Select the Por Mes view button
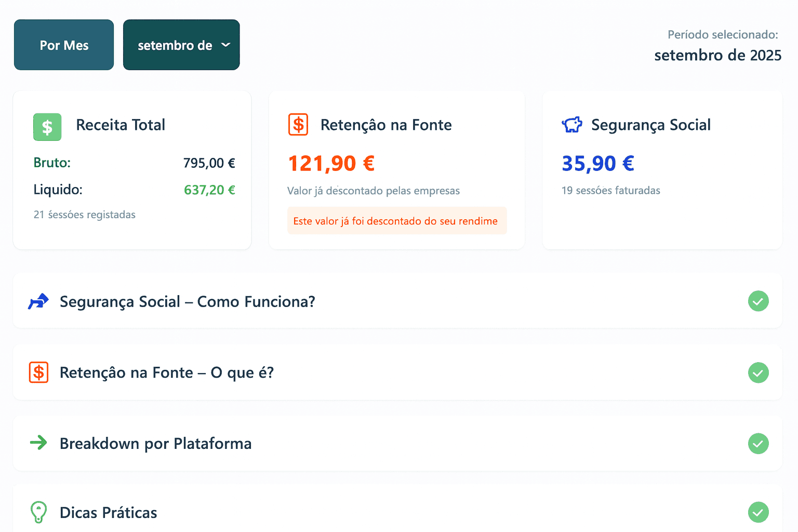The image size is (798, 532). (64, 45)
